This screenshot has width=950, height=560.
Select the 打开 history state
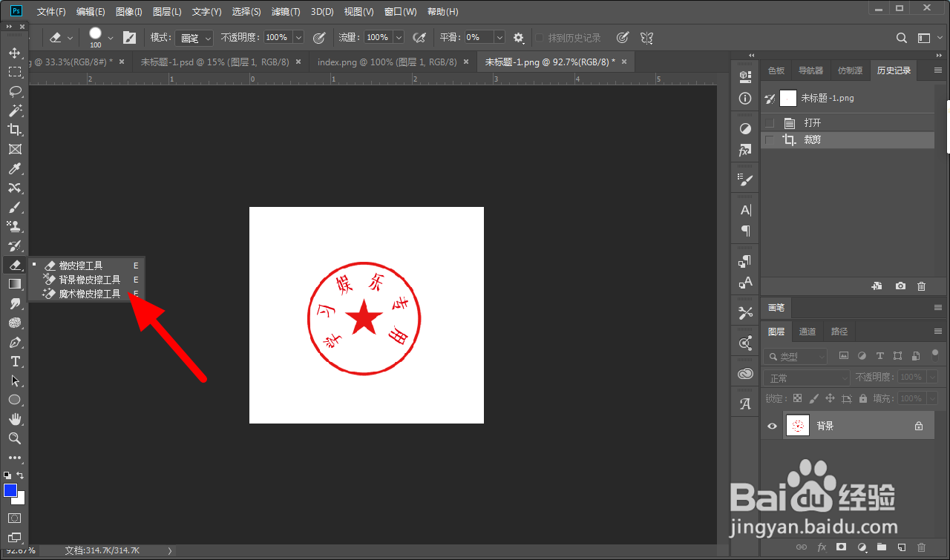point(848,123)
